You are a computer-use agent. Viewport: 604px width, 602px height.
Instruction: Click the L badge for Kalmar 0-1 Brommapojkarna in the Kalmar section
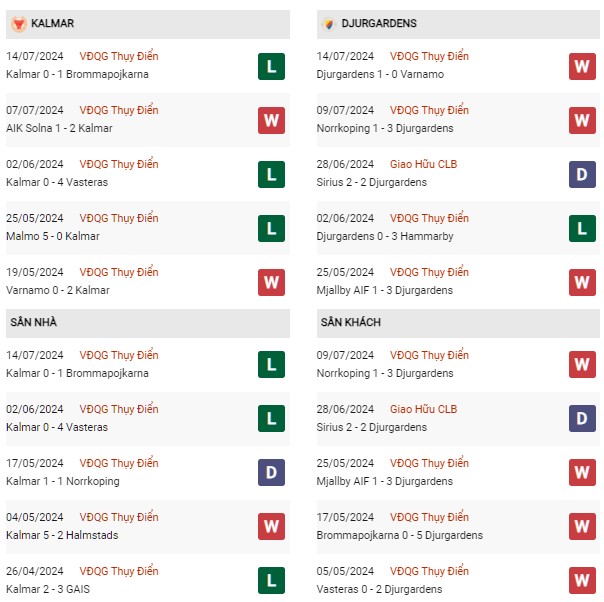270,66
